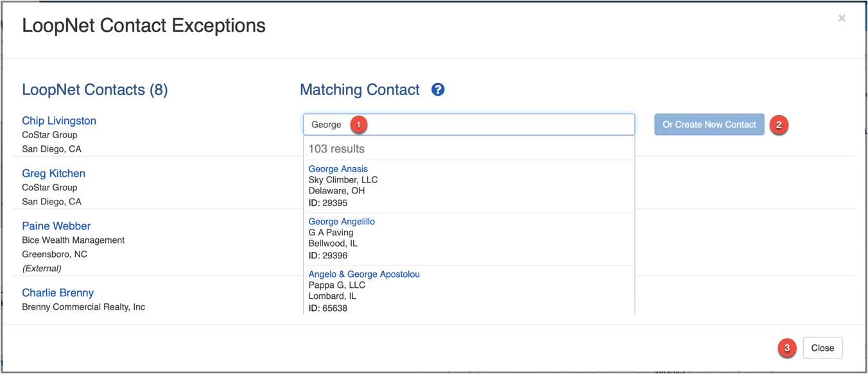Image resolution: width=868 pixels, height=374 pixels.
Task: Close the dialog with the X icon
Action: [x=842, y=19]
